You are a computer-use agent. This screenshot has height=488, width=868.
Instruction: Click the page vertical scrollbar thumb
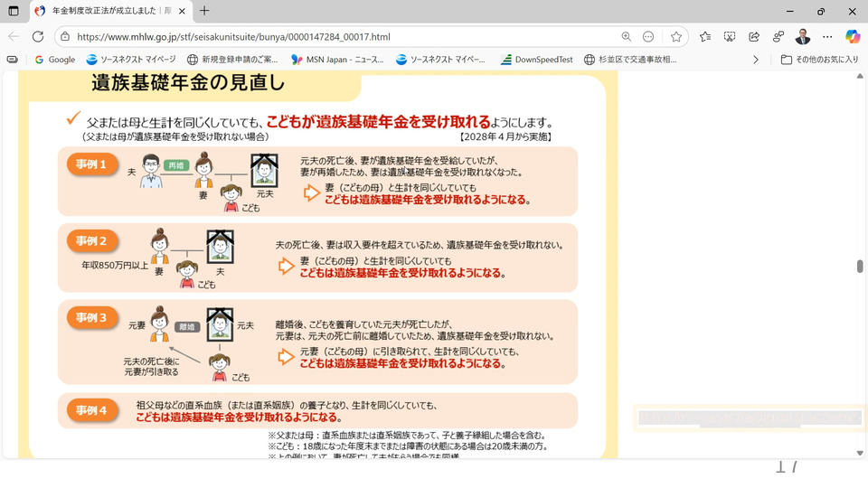860,266
